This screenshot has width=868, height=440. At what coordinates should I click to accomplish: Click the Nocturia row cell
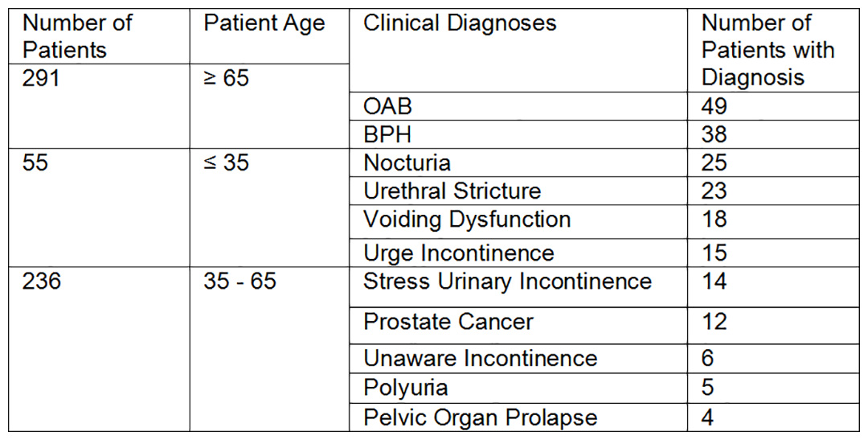[x=518, y=162]
